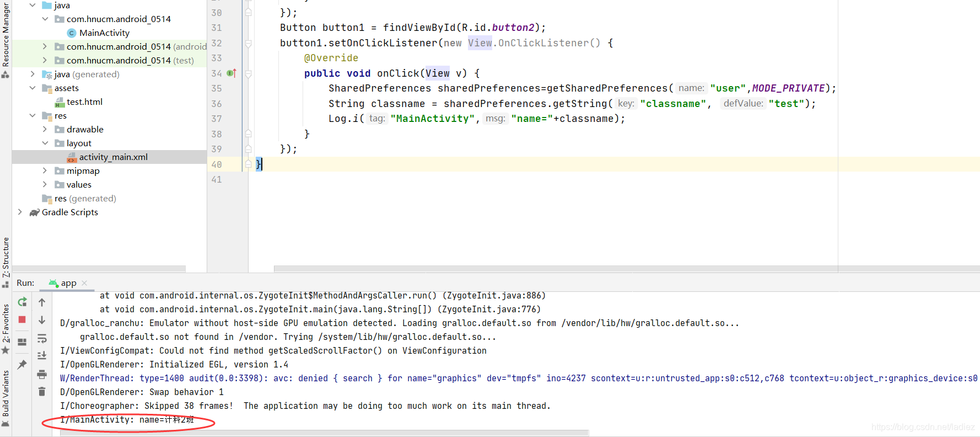Expand the java (generated) folder

tap(33, 74)
